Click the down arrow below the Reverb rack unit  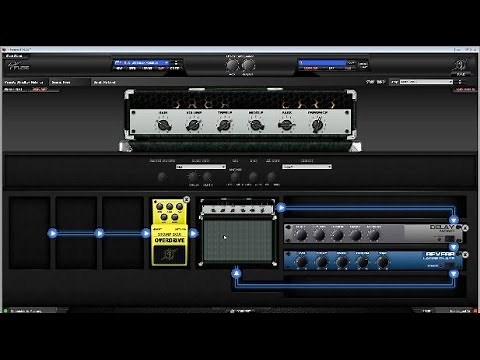454,274
